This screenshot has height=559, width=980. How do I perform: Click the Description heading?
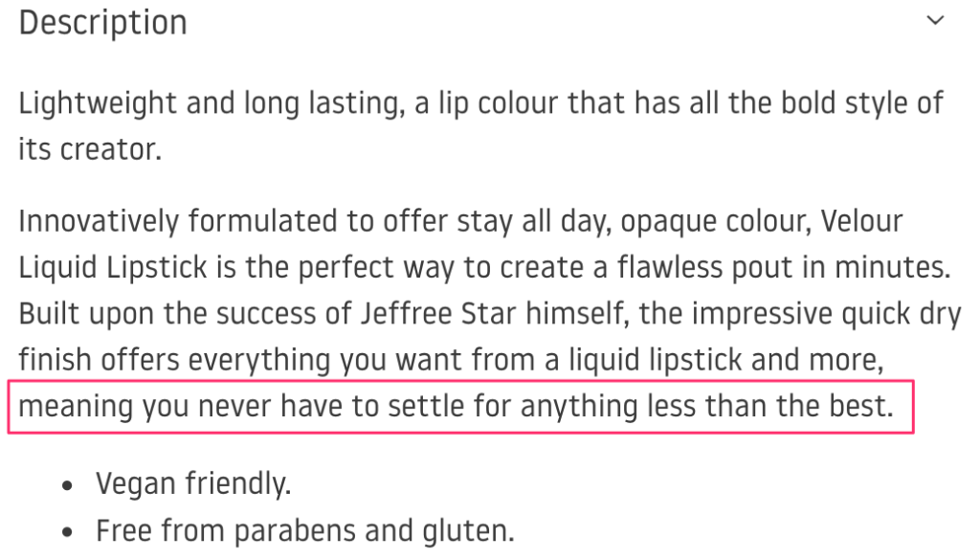click(102, 22)
